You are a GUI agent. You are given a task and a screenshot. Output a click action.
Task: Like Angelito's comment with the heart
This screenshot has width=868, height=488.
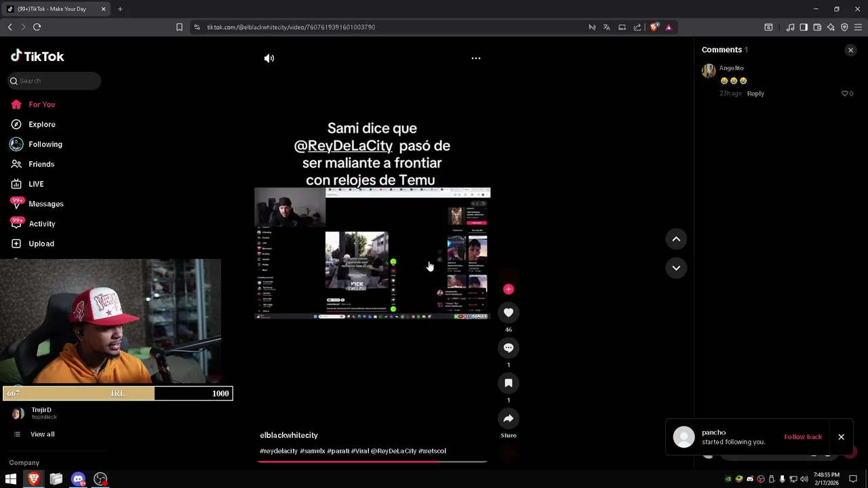point(845,94)
